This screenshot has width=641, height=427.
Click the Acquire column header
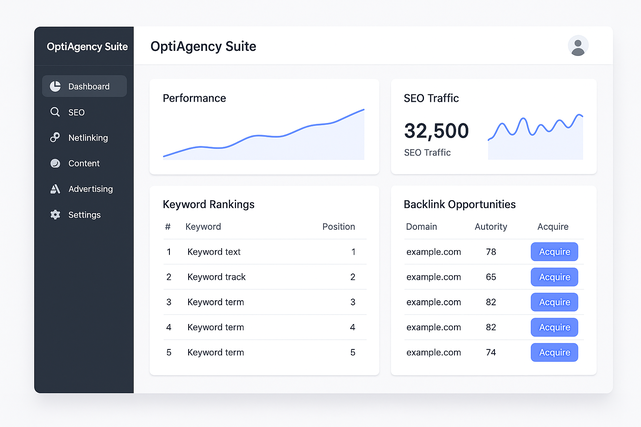553,227
